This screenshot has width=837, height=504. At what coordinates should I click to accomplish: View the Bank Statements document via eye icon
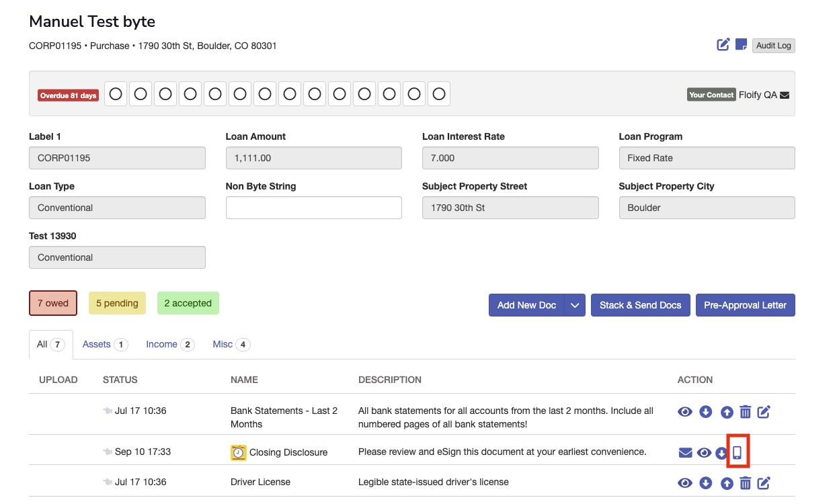point(685,411)
